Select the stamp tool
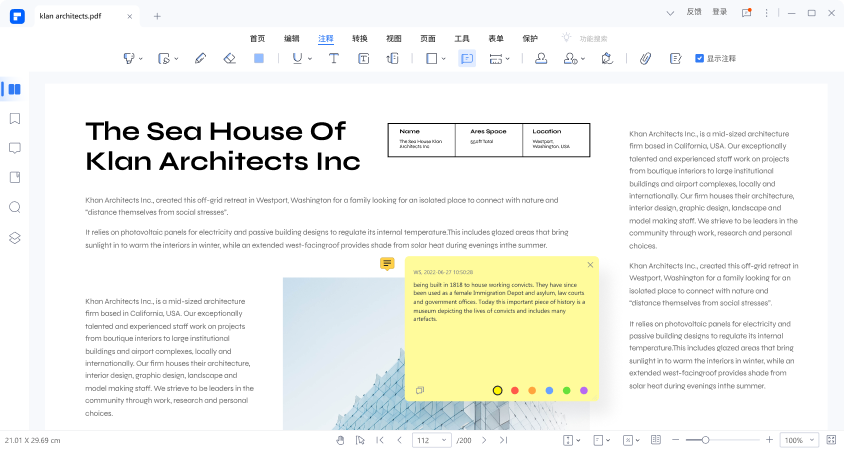 (x=541, y=58)
